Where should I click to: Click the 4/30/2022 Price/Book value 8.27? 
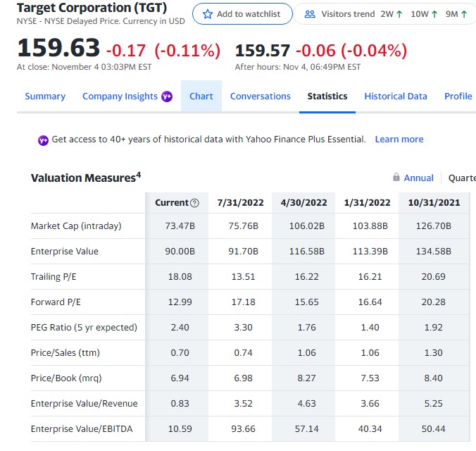tap(307, 378)
